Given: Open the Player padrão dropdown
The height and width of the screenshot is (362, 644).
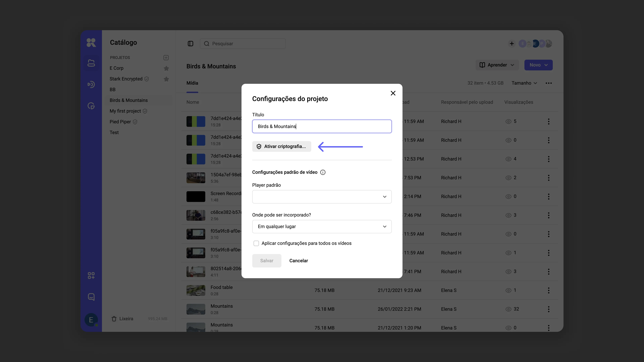Looking at the screenshot, I should 322,197.
